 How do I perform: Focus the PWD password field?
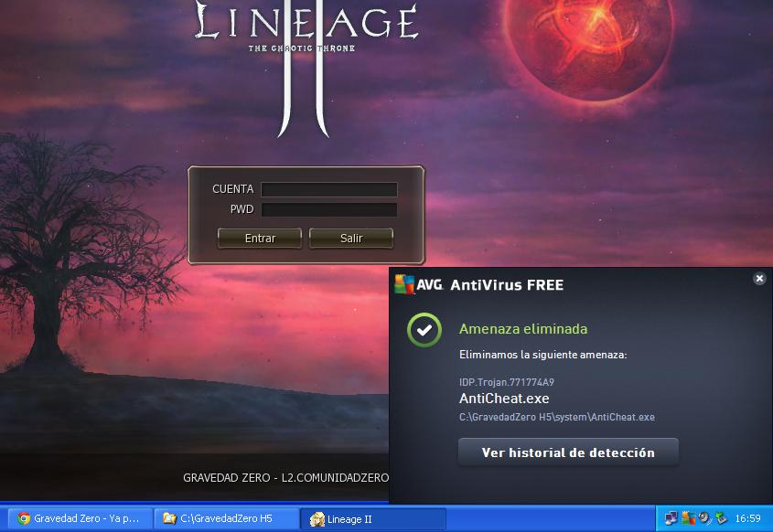(328, 210)
